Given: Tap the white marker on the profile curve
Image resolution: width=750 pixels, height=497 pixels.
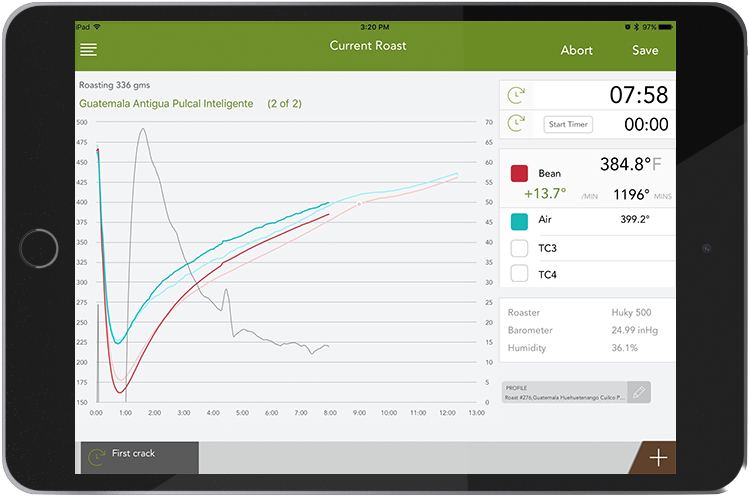Looking at the screenshot, I should (359, 204).
